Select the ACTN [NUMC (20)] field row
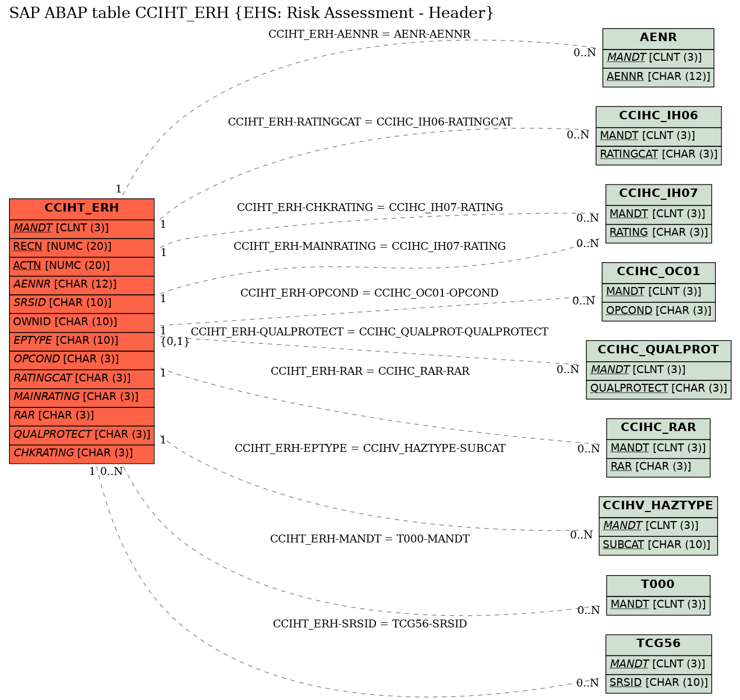740x700 pixels. tap(82, 266)
